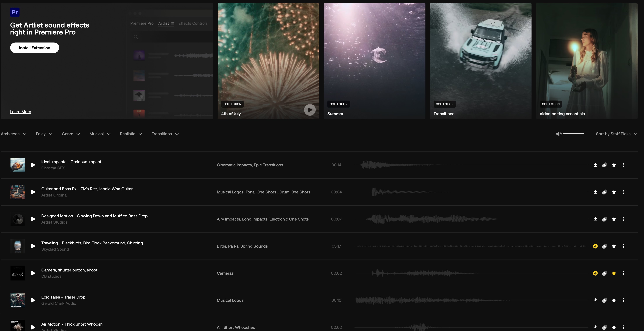Image resolution: width=644 pixels, height=331 pixels.
Task: Download Air Motion - Thick Short Whoosh
Action: (x=595, y=327)
